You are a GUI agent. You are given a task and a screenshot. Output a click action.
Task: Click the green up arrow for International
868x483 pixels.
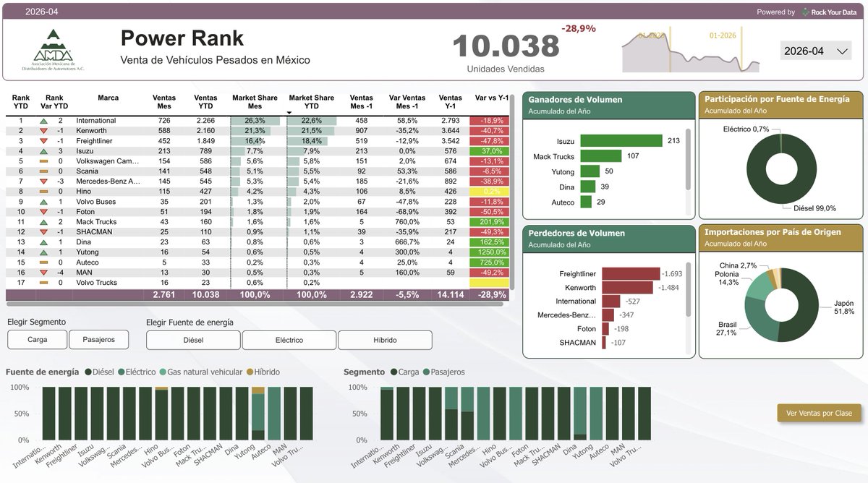(x=43, y=121)
